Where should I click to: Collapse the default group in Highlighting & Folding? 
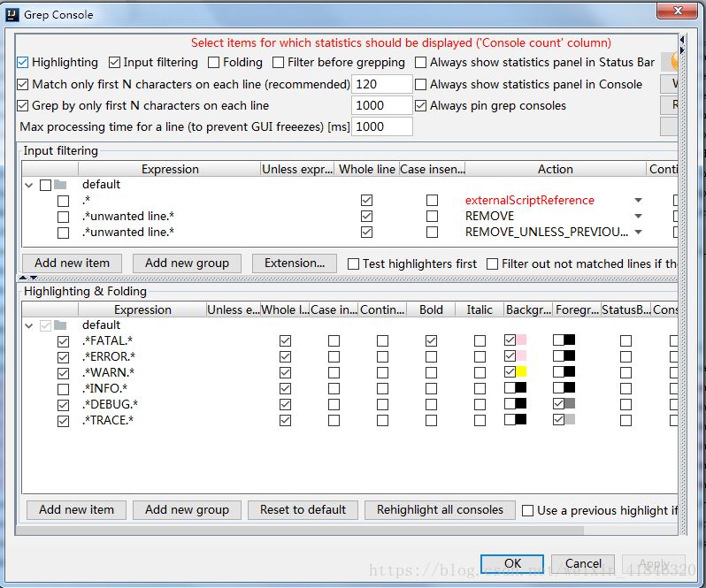[x=30, y=325]
